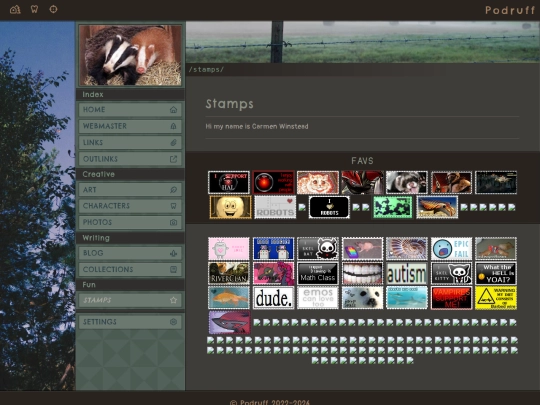Go to the Home page in sidebar
Image resolution: width=540 pixels, height=405 pixels.
click(x=130, y=110)
